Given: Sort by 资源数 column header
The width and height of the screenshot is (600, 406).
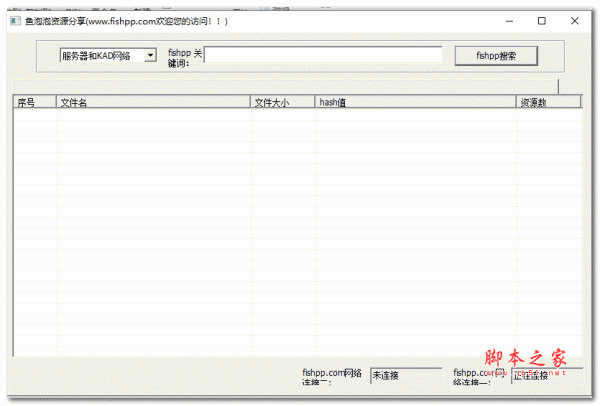Looking at the screenshot, I should point(548,102).
